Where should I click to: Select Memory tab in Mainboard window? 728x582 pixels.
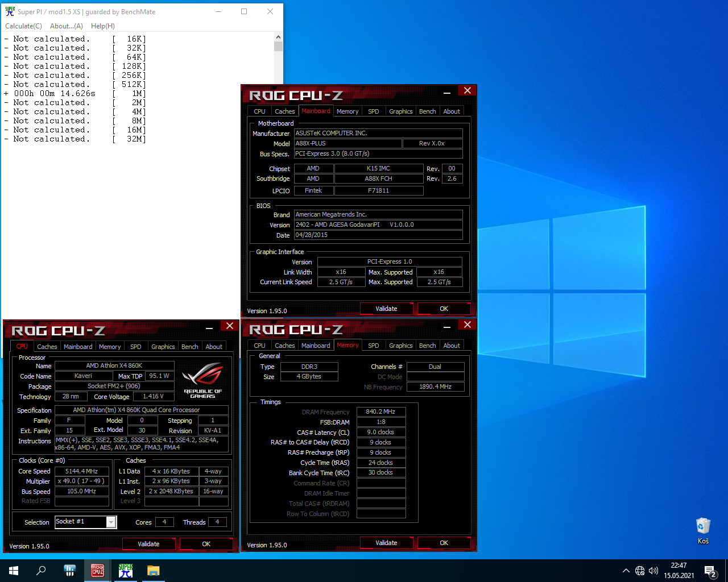coord(348,111)
